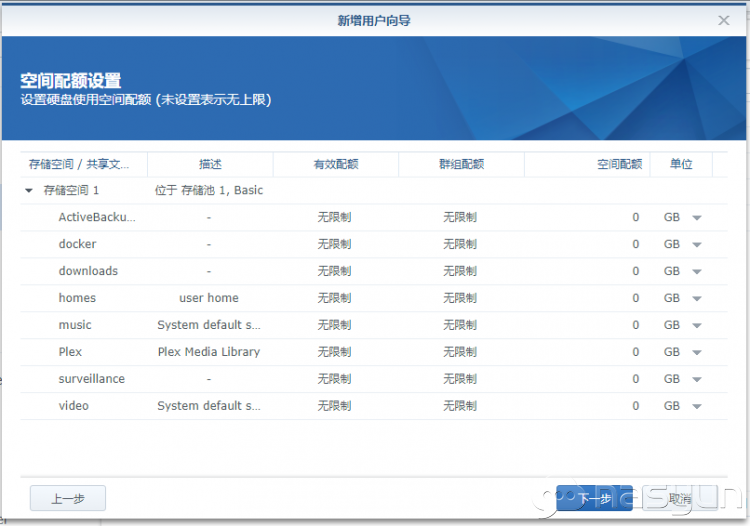750x526 pixels.
Task: Click the 存储空间 / 共享文... column header
Action: (x=84, y=164)
